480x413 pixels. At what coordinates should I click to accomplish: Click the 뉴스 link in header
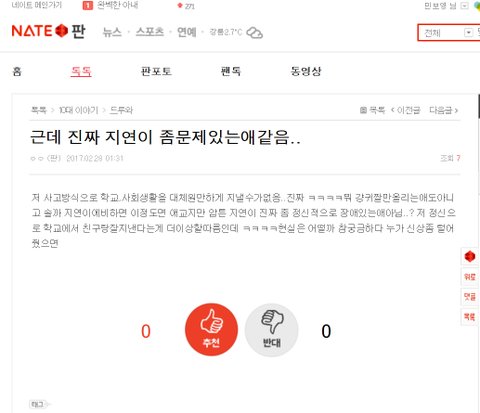112,32
